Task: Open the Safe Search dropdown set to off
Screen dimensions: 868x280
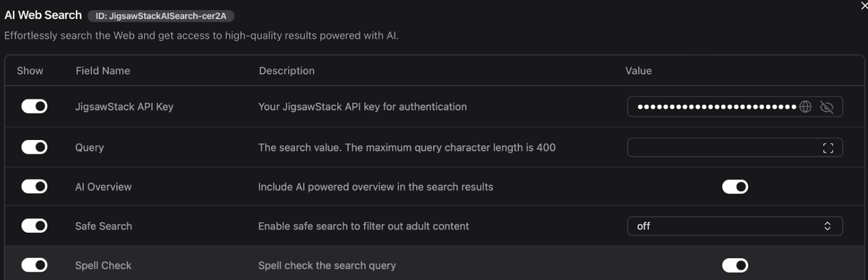Action: (x=723, y=226)
